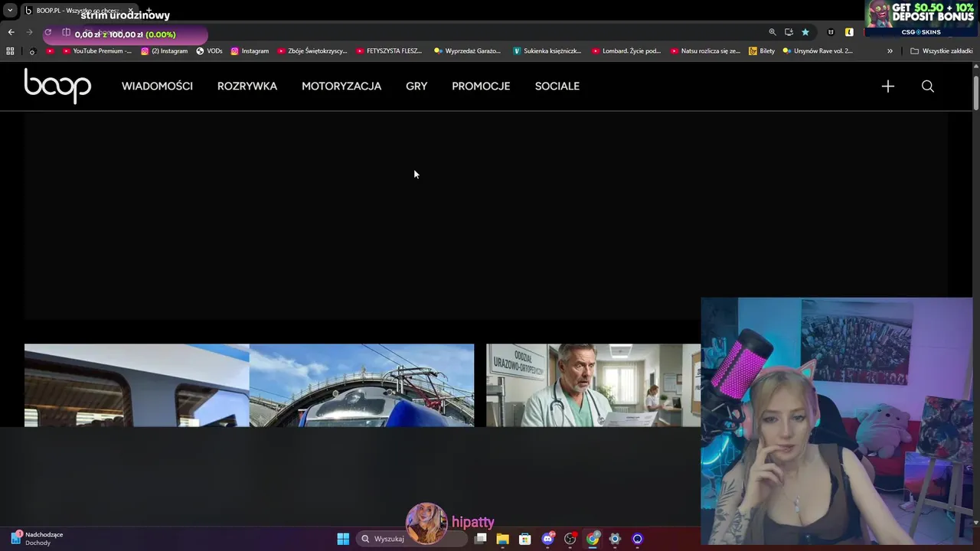Open the MOTORYZACJA section

pos(341,86)
